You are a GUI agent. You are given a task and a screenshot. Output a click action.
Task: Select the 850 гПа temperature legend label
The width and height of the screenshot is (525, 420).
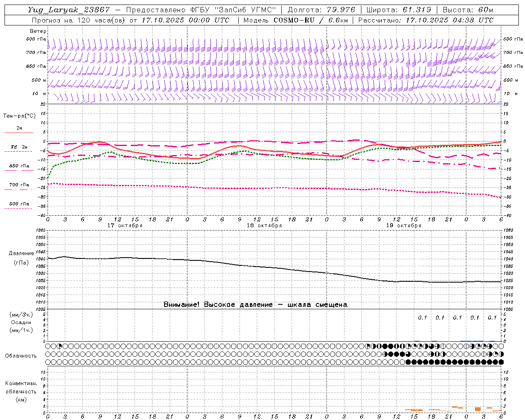pyautogui.click(x=19, y=166)
